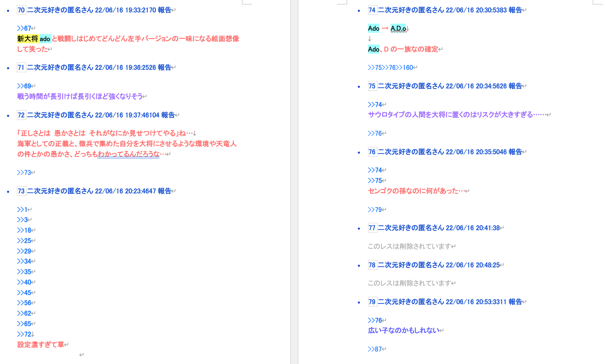Click 報告 link on post 71
The image size is (606, 364).
click(164, 68)
